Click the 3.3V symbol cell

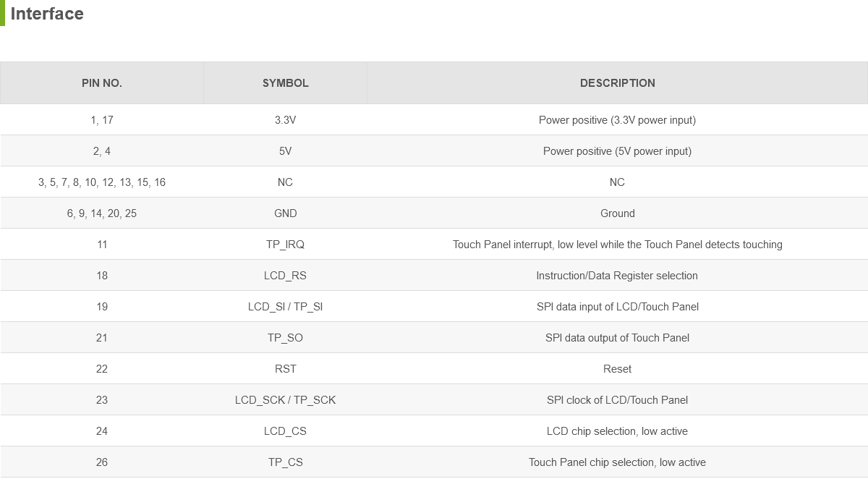285,120
